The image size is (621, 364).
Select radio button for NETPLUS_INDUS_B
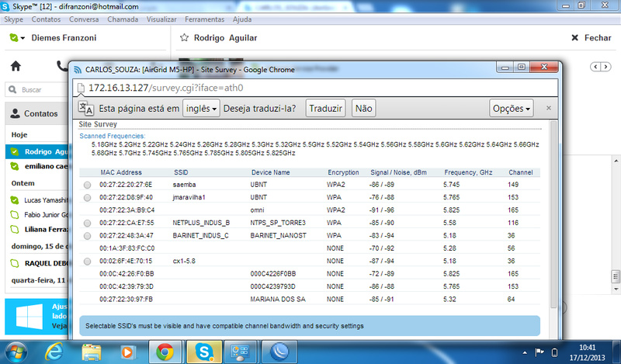point(87,223)
